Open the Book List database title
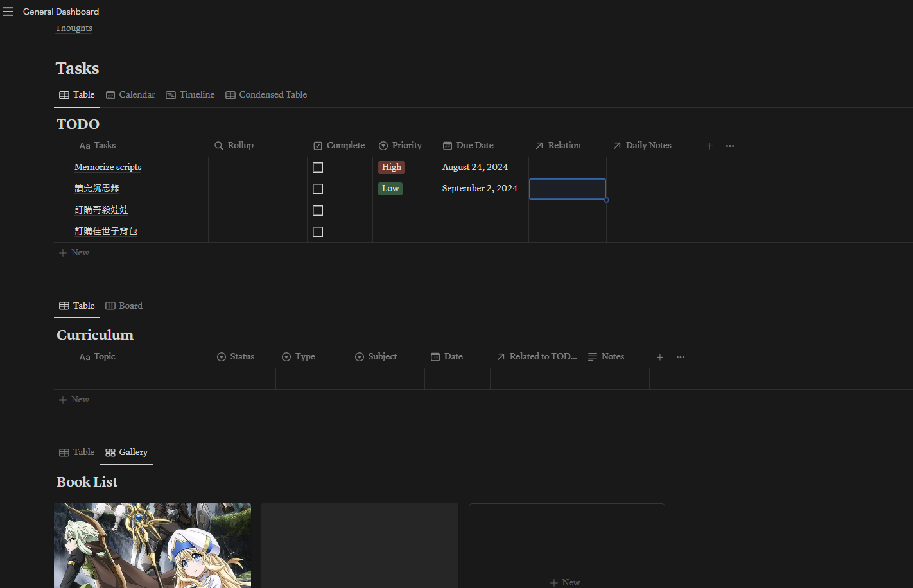 click(x=87, y=481)
